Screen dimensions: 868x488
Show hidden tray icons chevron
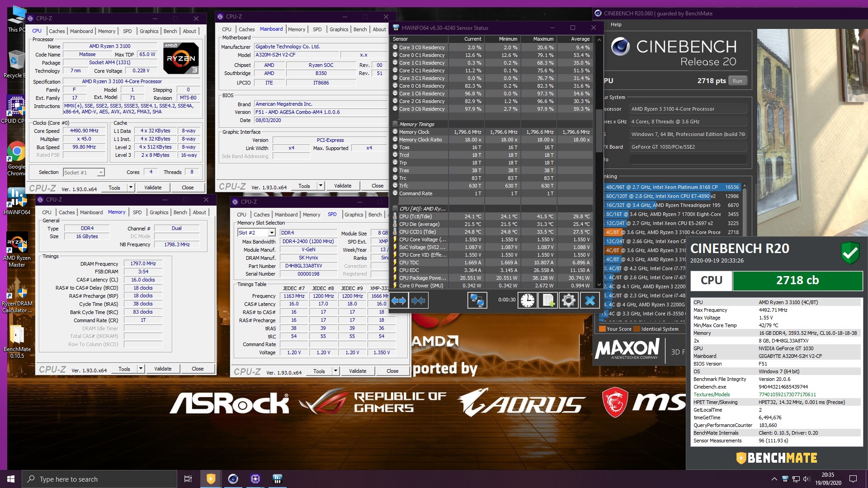pyautogui.click(x=774, y=479)
